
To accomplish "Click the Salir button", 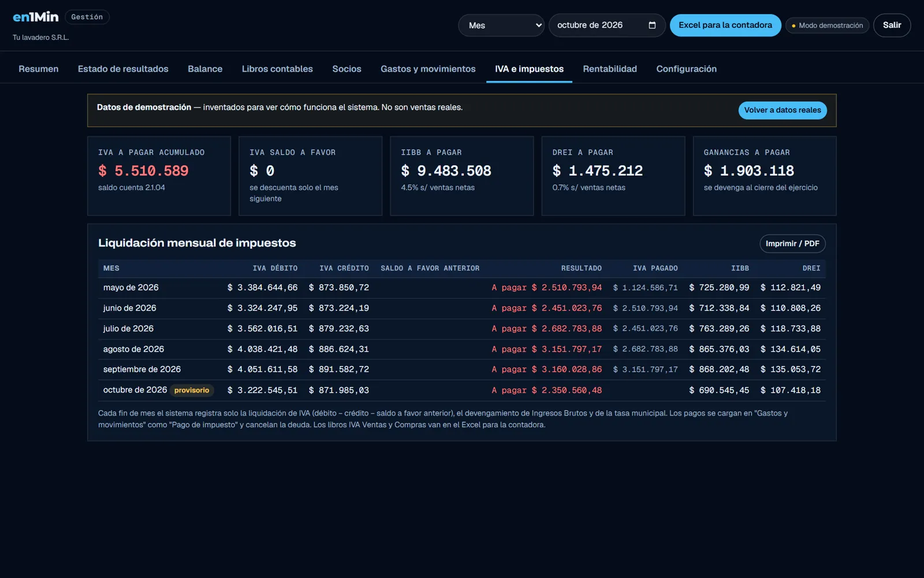I will click(892, 25).
